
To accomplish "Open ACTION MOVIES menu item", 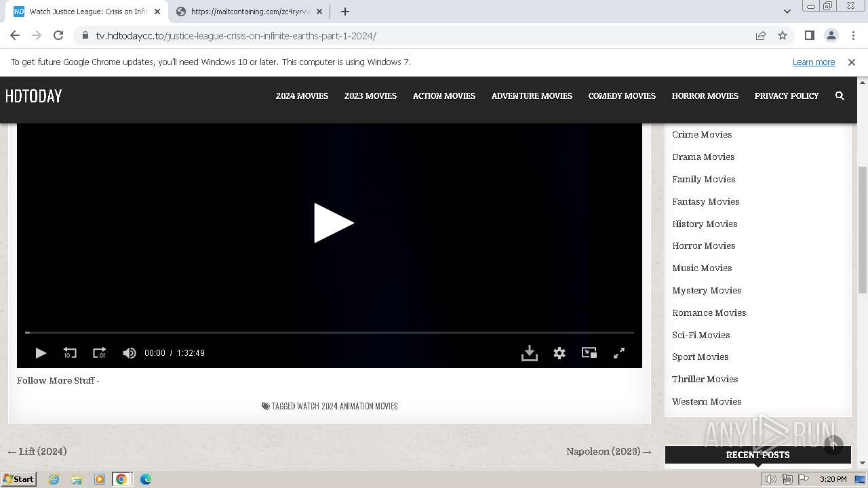I will click(444, 96).
